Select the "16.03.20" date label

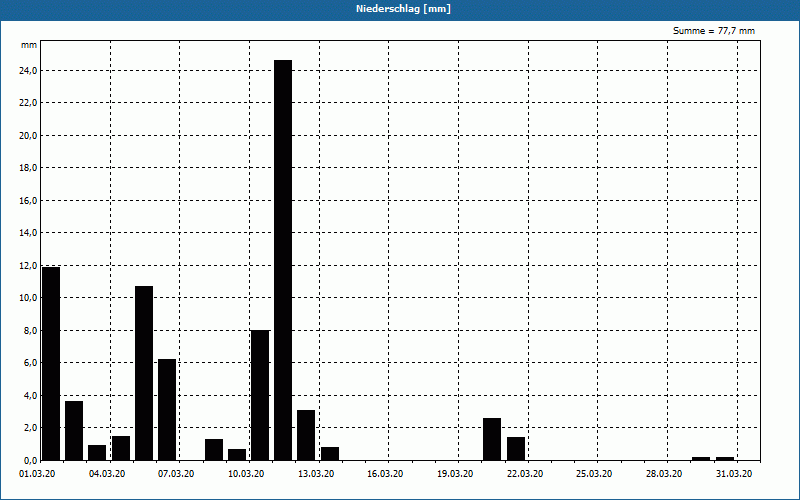tap(385, 474)
